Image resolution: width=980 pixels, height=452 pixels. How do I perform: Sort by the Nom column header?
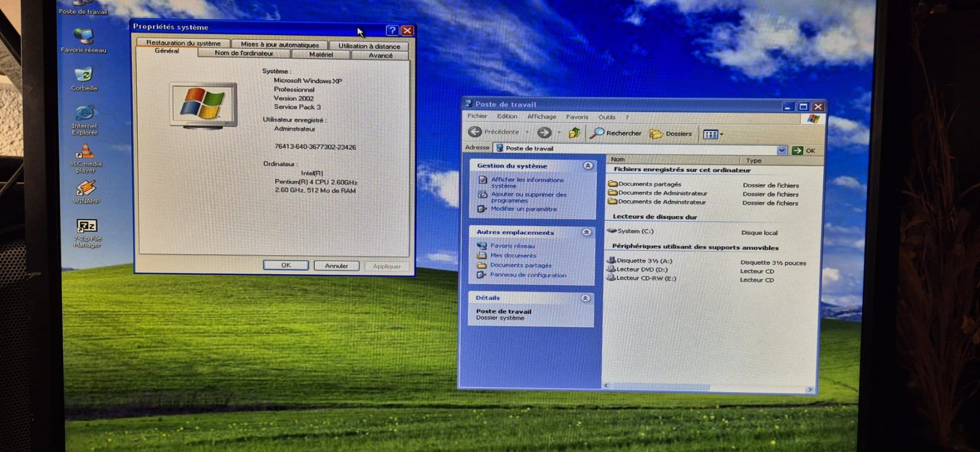[673, 159]
